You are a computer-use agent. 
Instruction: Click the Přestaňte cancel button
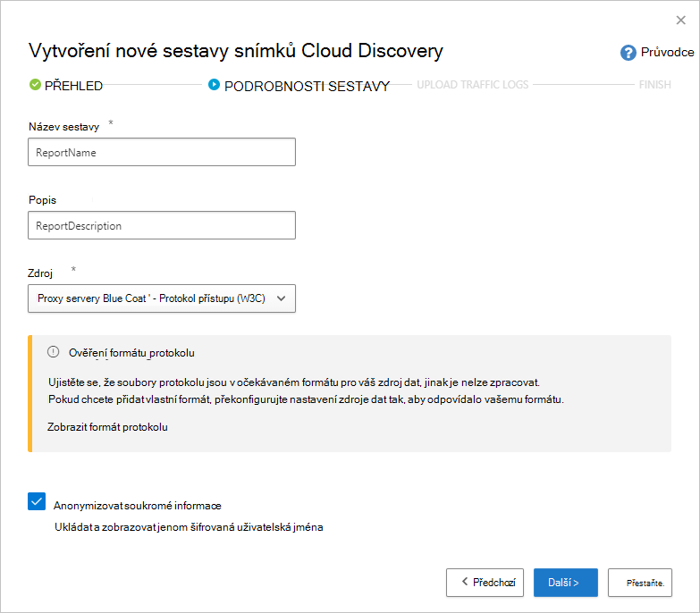(x=640, y=583)
